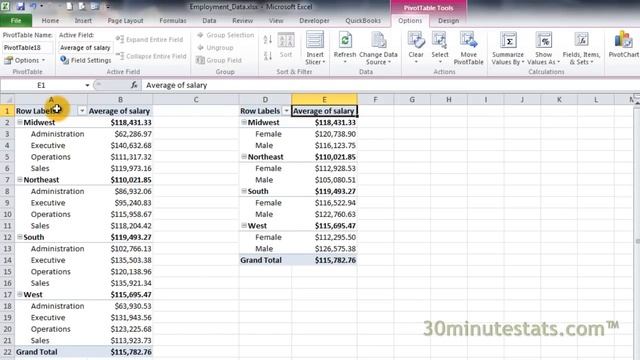Switch to the View tab
Viewport: 640px width, 360px height.
point(276,20)
